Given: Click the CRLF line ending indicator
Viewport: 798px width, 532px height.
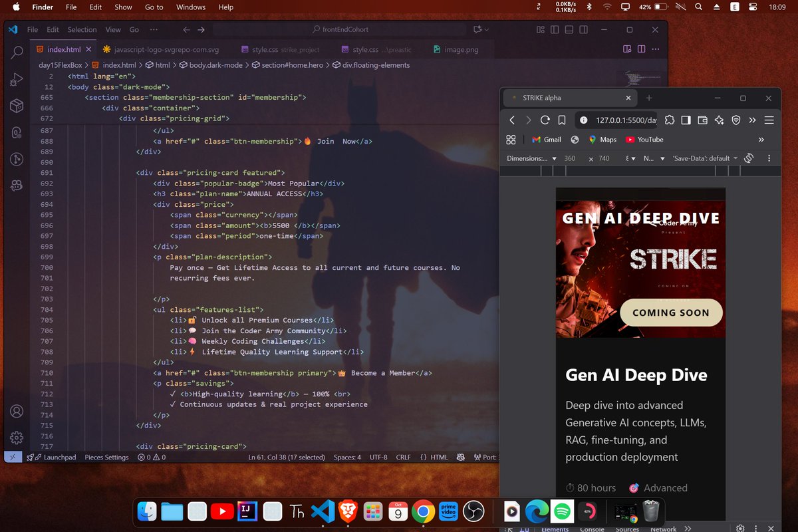Looking at the screenshot, I should tap(404, 458).
